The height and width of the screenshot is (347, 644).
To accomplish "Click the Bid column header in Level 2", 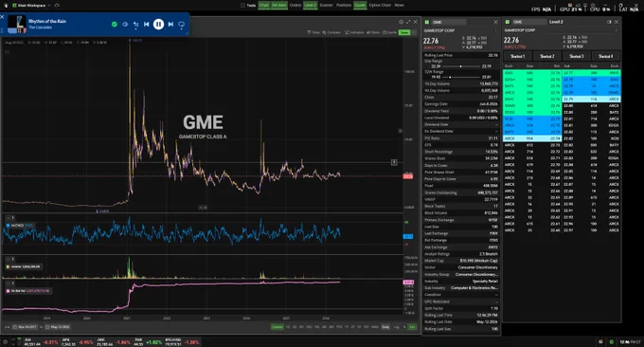I will [x=557, y=65].
